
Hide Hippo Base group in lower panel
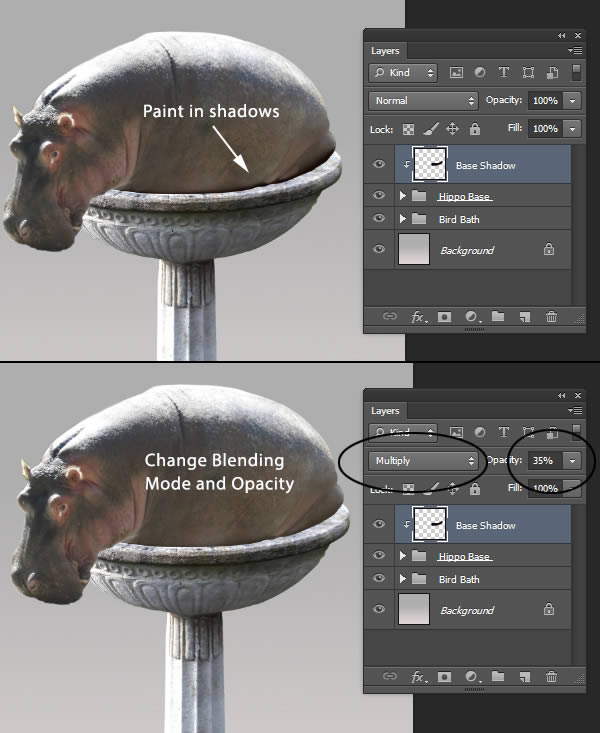pos(379,555)
